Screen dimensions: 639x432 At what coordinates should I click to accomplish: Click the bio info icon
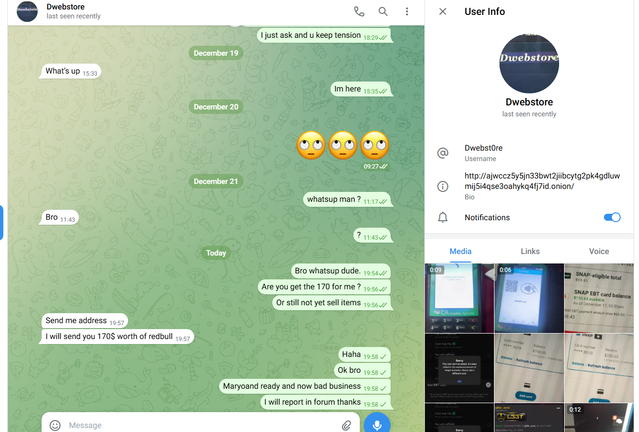pos(443,186)
